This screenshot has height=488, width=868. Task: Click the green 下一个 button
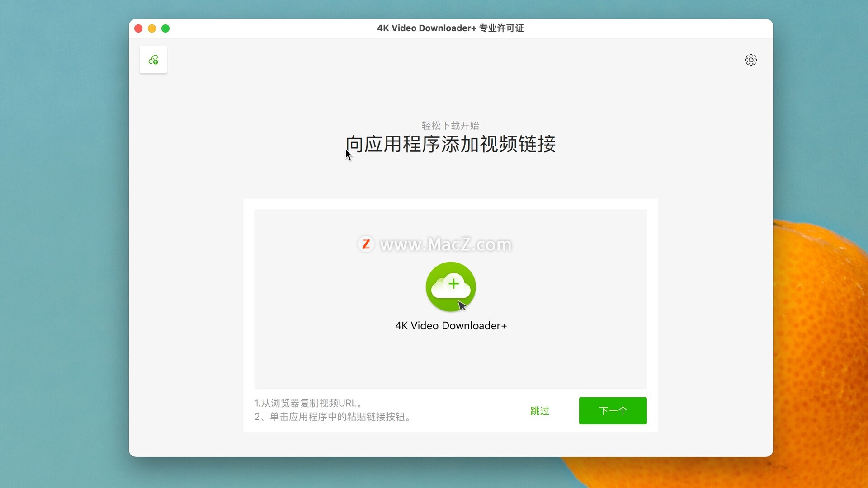click(x=613, y=411)
